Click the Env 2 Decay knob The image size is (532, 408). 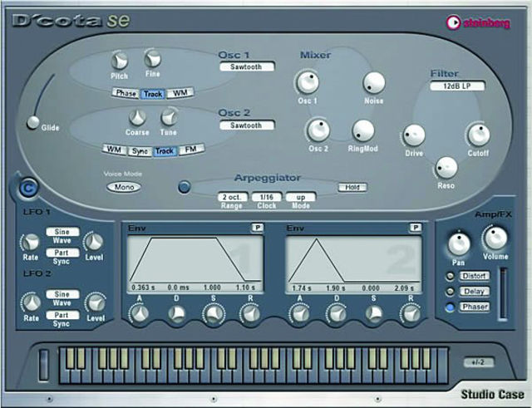[337, 314]
